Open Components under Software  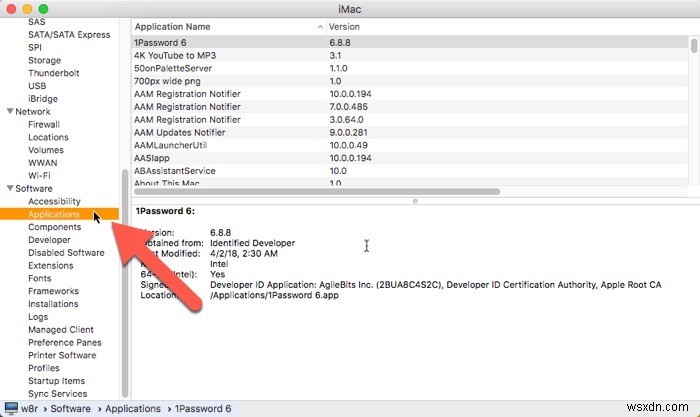(54, 227)
